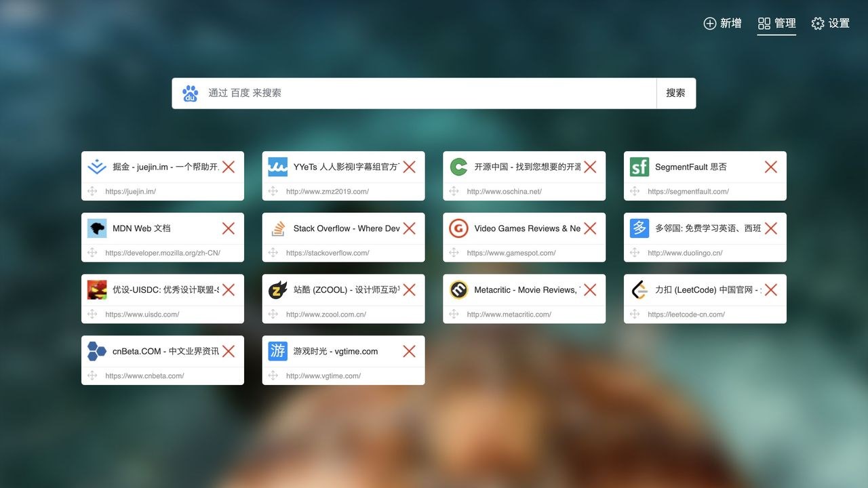Image resolution: width=868 pixels, height=488 pixels.
Task: Click the 掘金 juejin.im site icon
Action: (x=97, y=167)
